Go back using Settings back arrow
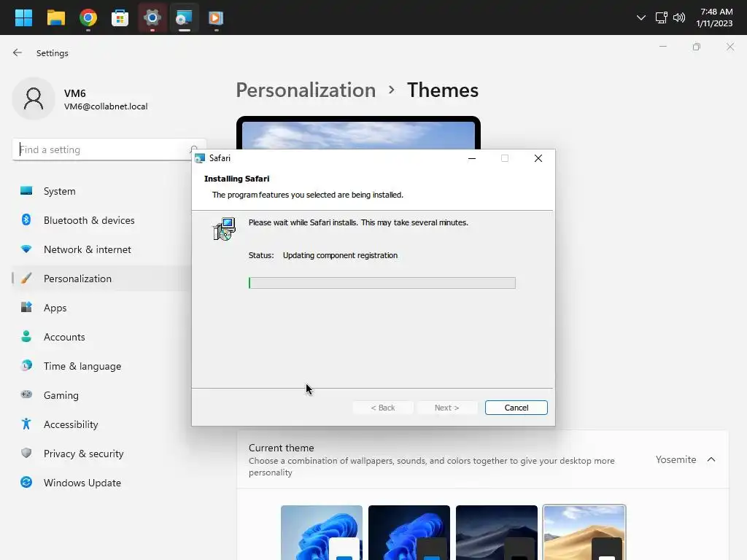The width and height of the screenshot is (747, 560). 18,52
